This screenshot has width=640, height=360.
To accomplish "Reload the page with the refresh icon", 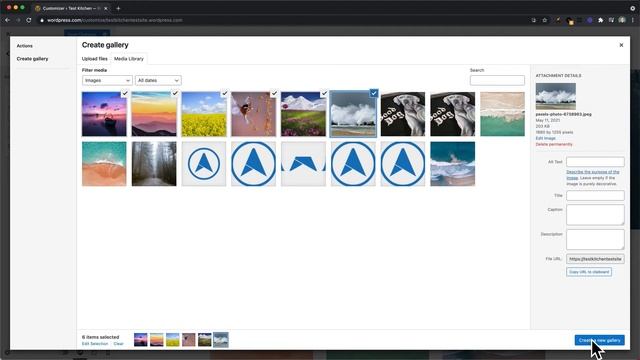I will coord(29,20).
